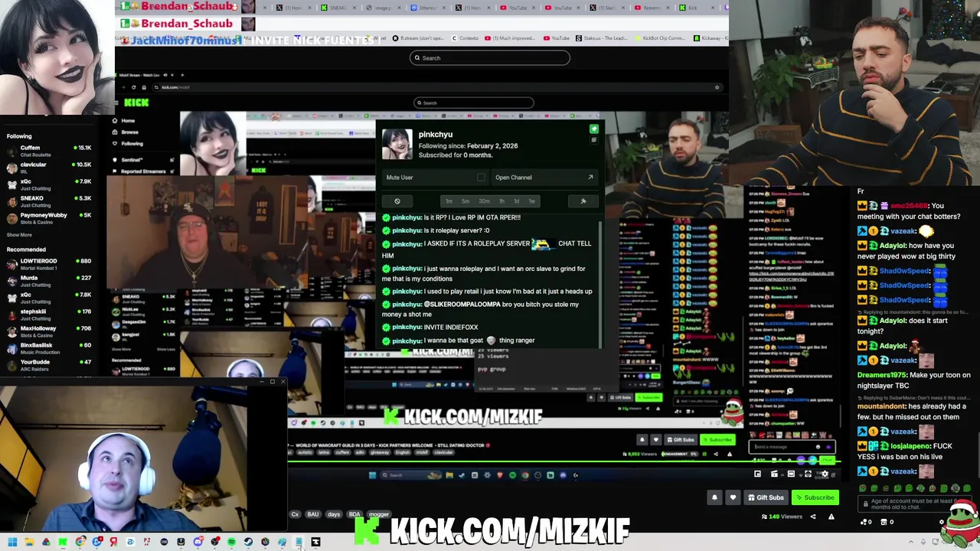
Task: Open Following in the nested Kick sidebar
Action: point(127,143)
